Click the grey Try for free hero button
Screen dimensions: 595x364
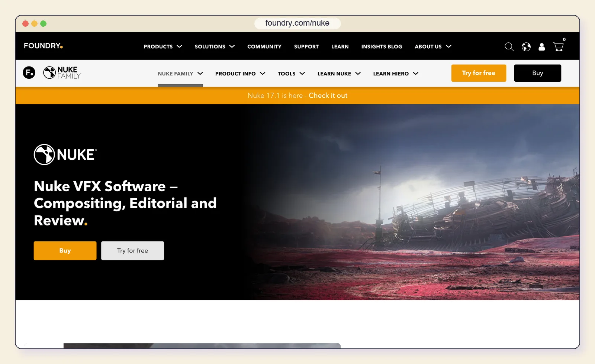click(x=132, y=251)
